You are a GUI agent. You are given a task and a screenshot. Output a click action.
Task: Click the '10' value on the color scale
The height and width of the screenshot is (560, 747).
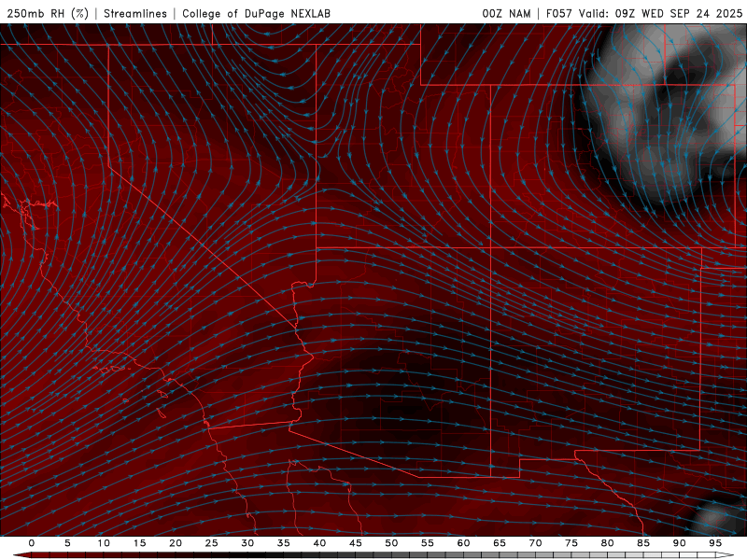(104, 543)
